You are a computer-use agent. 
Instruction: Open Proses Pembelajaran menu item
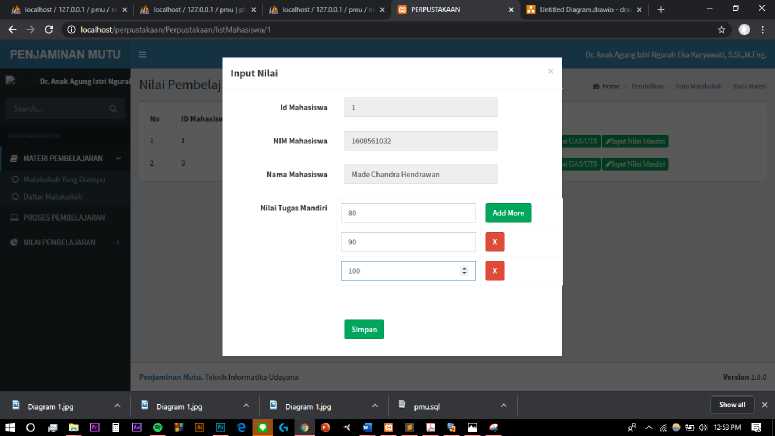point(66,217)
